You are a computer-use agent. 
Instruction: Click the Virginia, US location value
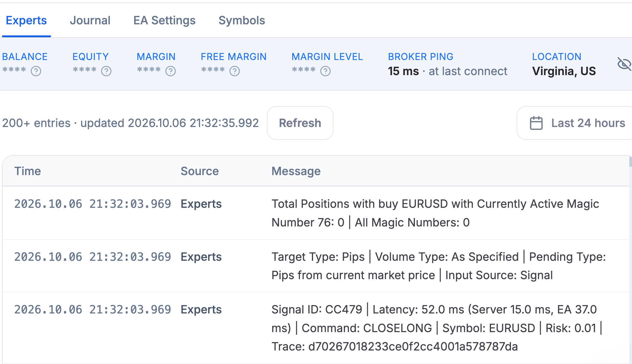564,71
